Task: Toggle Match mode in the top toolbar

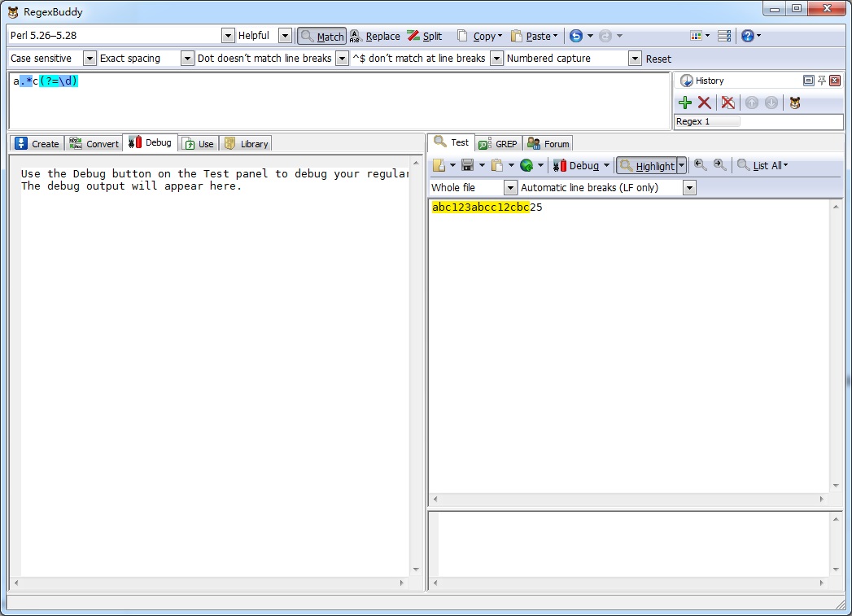Action: click(x=322, y=36)
